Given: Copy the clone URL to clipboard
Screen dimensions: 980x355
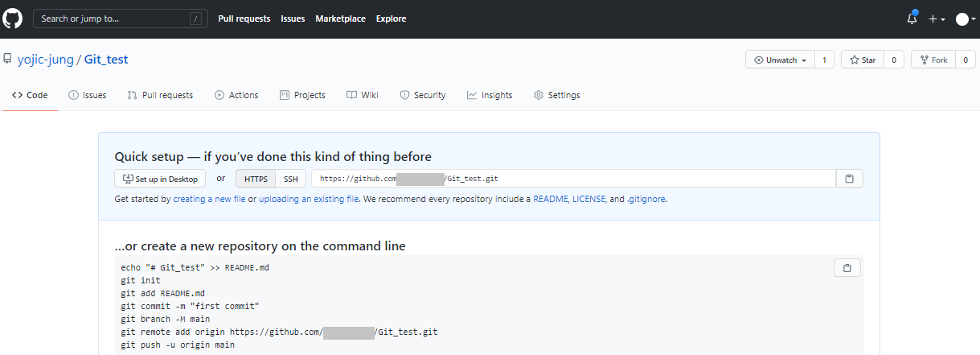Looking at the screenshot, I should (x=850, y=179).
